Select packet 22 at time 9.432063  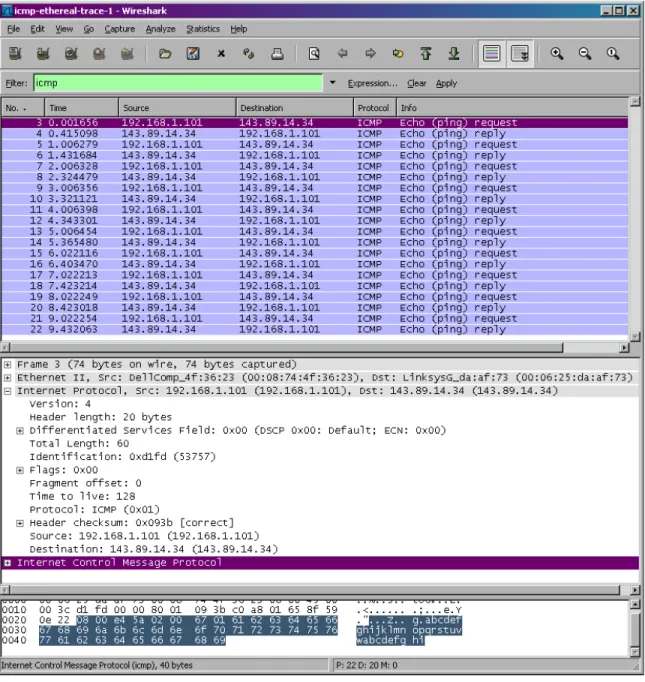(x=314, y=329)
